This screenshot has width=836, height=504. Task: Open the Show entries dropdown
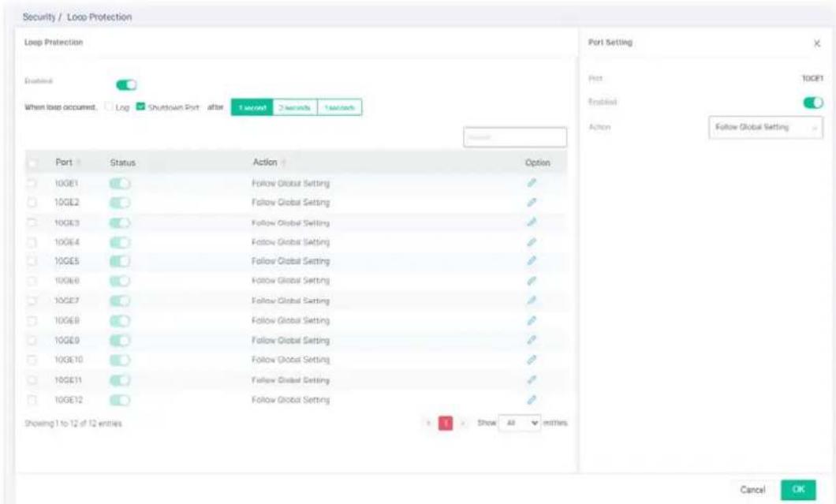[x=519, y=423]
